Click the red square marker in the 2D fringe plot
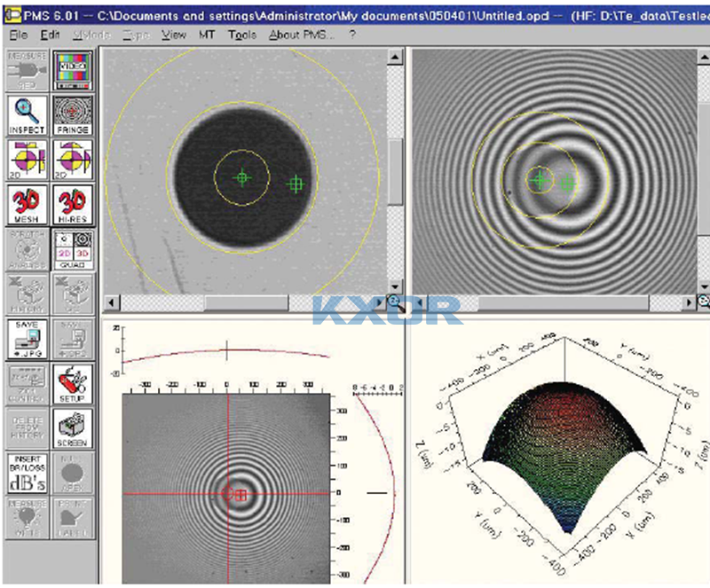The image size is (710, 588). pos(241,495)
